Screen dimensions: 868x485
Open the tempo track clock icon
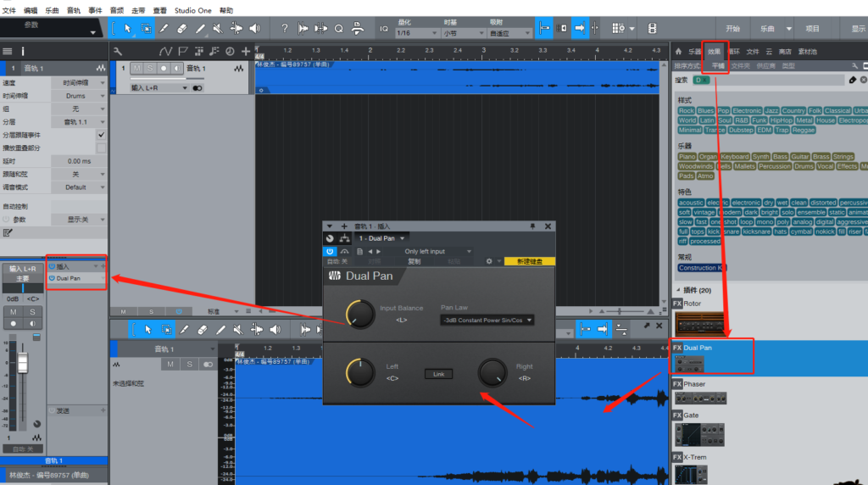[x=230, y=52]
